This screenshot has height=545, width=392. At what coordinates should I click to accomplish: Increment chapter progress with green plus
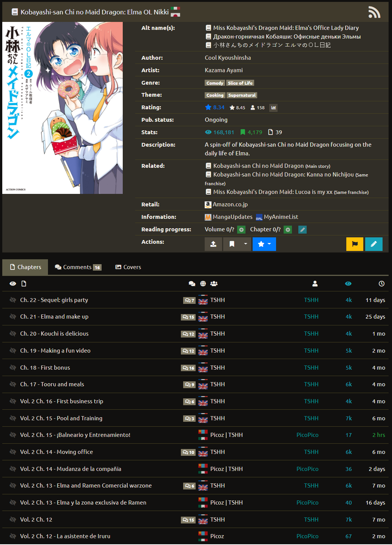click(x=288, y=229)
